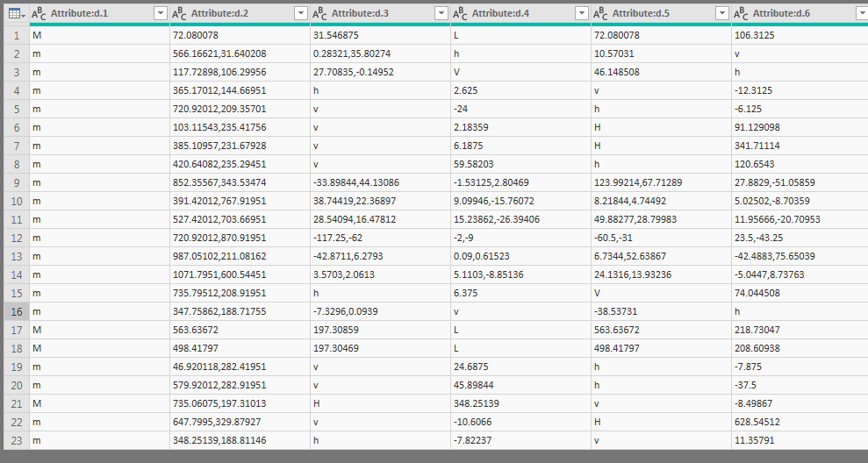
Task: Open filter dropdown for Attribute:d.1 column
Action: point(161,14)
